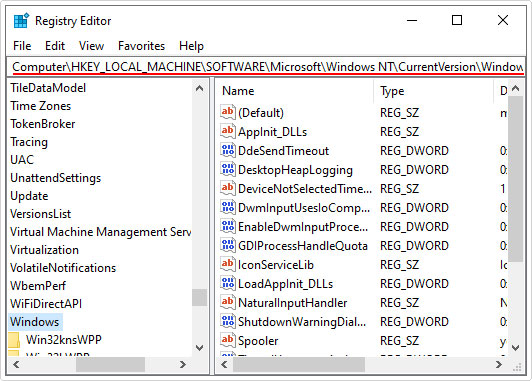This screenshot has height=381, width=532.
Task: Select the Tracing key
Action: click(29, 142)
